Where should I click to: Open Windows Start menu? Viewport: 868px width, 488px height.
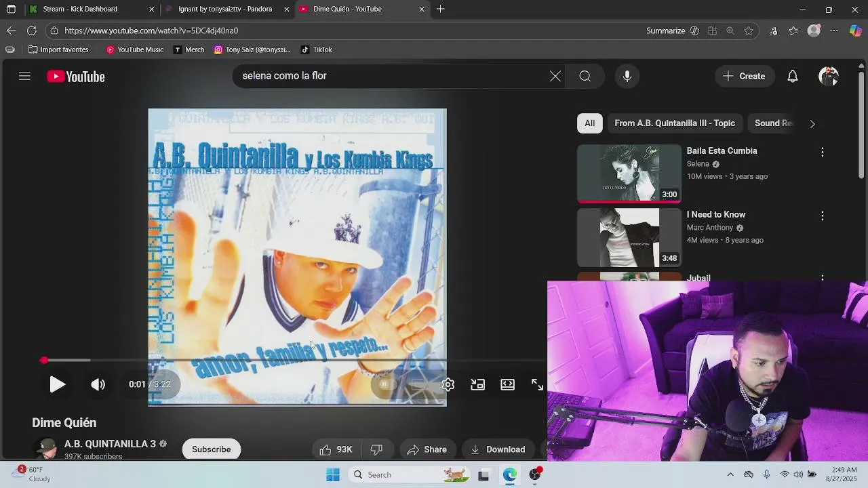pyautogui.click(x=332, y=475)
